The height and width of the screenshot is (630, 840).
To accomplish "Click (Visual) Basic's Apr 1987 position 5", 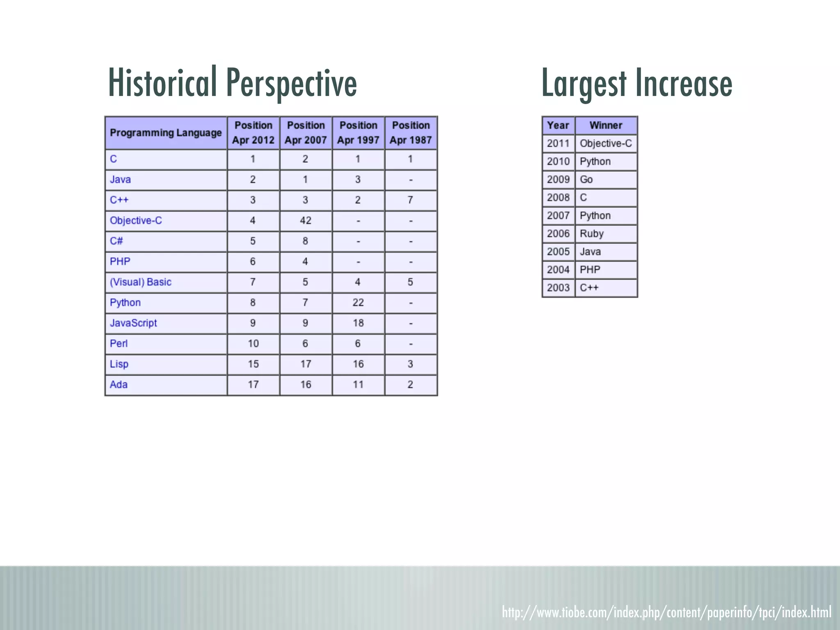I will (411, 283).
